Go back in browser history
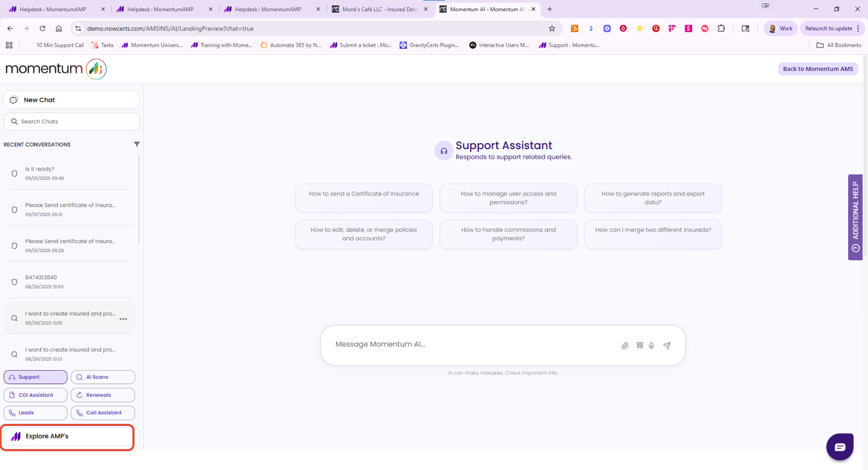This screenshot has height=470, width=868. point(10,28)
